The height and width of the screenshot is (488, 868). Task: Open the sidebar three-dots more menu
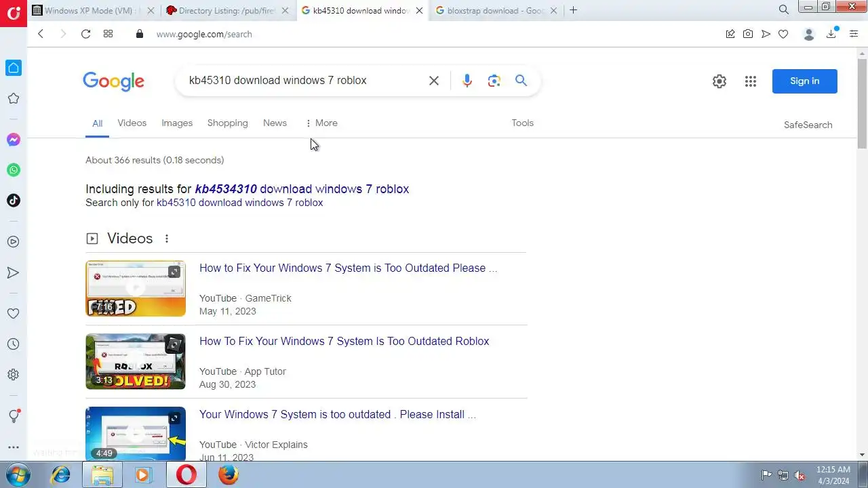13,447
